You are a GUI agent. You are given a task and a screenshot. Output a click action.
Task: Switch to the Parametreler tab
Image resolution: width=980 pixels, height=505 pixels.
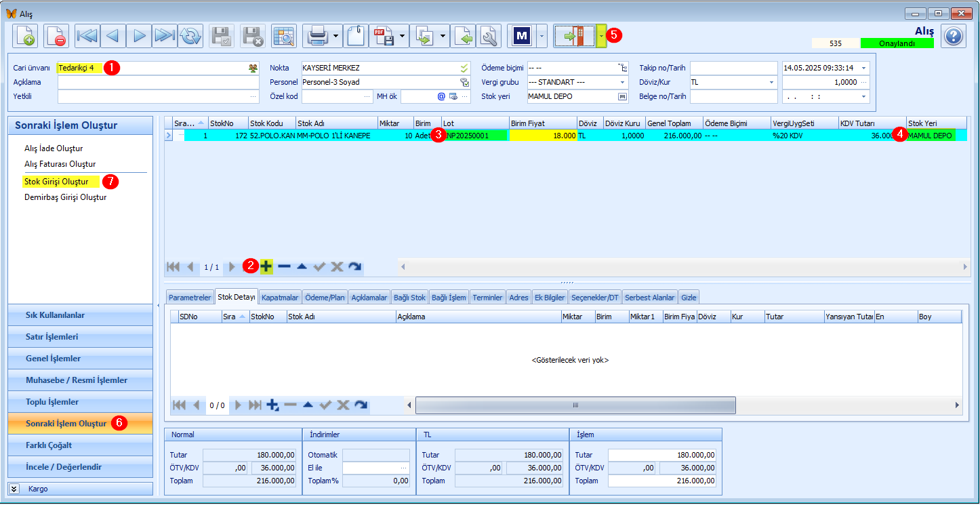click(x=190, y=297)
